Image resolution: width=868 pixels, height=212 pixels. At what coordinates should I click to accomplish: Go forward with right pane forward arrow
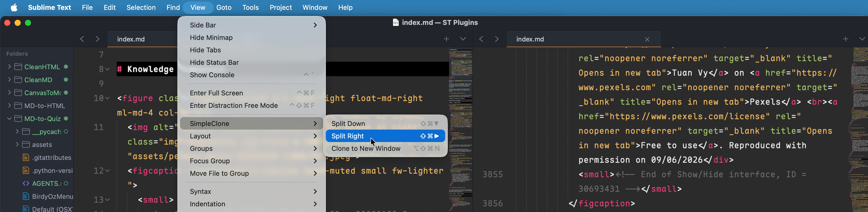point(497,39)
